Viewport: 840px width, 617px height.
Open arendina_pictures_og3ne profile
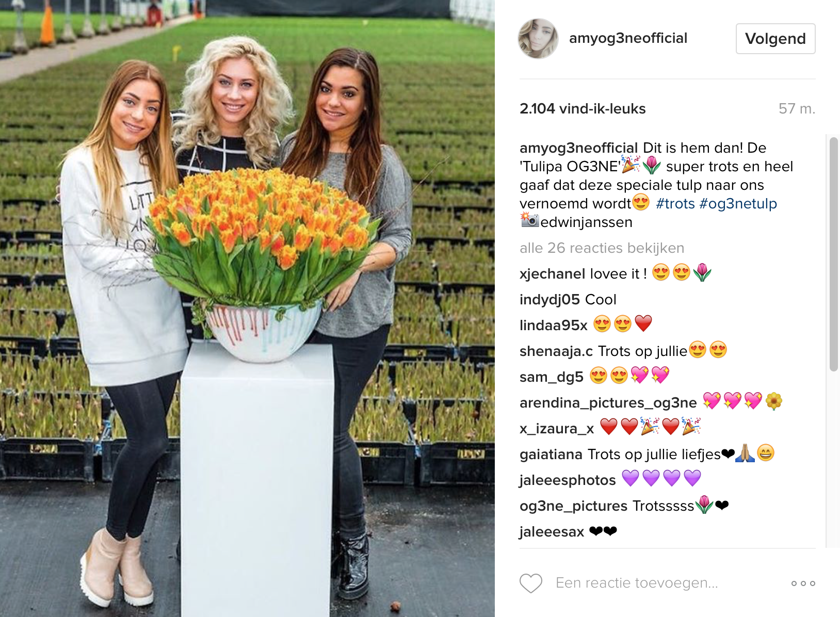point(608,403)
